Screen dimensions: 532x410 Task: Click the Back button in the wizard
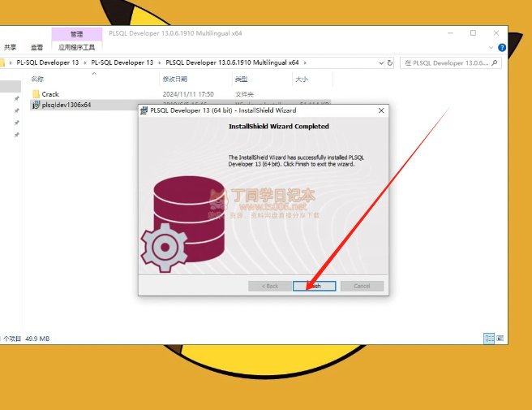[270, 286]
